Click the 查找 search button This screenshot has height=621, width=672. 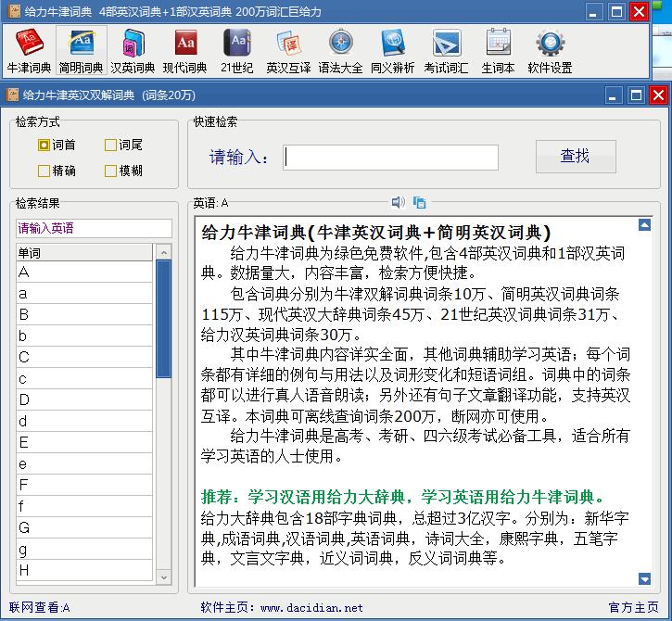pos(576,157)
